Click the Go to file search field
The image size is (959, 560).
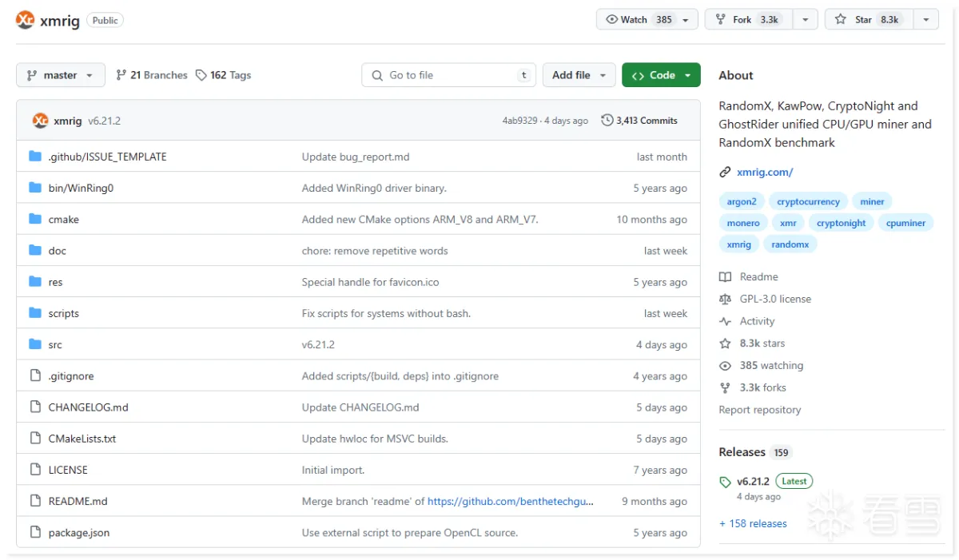click(448, 75)
